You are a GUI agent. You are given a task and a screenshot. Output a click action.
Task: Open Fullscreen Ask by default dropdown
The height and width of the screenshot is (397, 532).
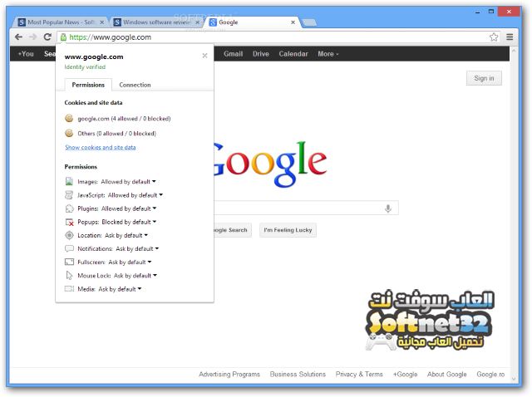tap(130, 262)
